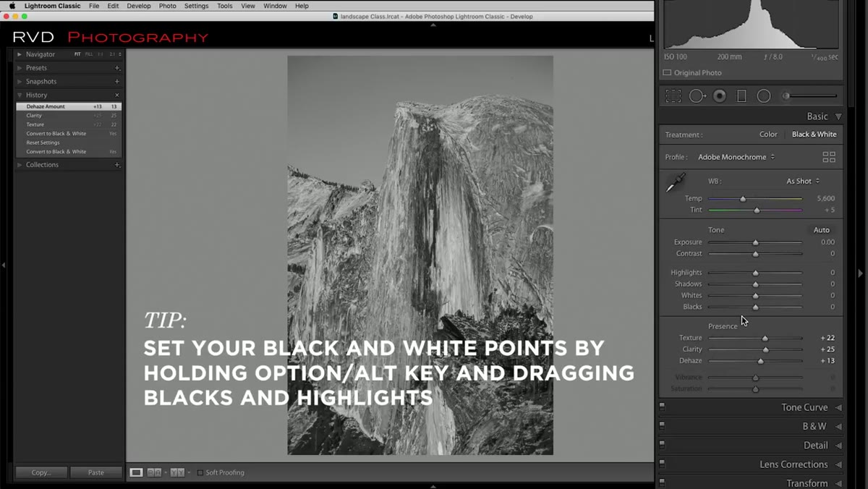Click the Temp slider handle
868x489 pixels.
[743, 198]
